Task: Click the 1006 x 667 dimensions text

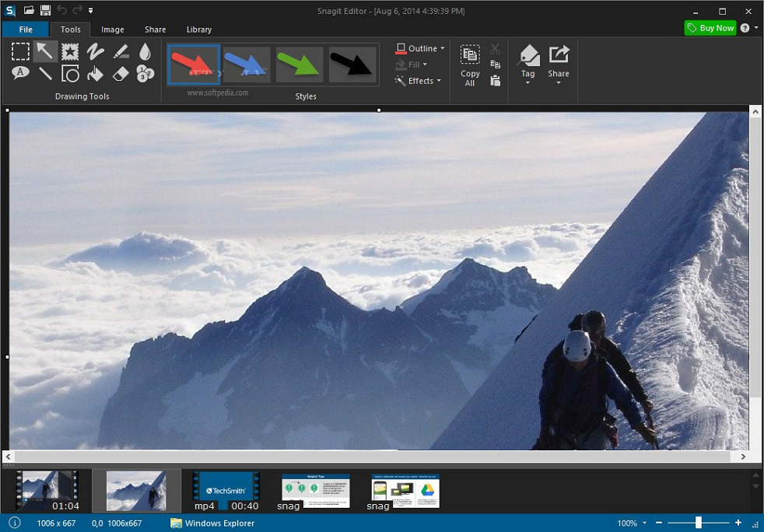Action: pos(56,523)
